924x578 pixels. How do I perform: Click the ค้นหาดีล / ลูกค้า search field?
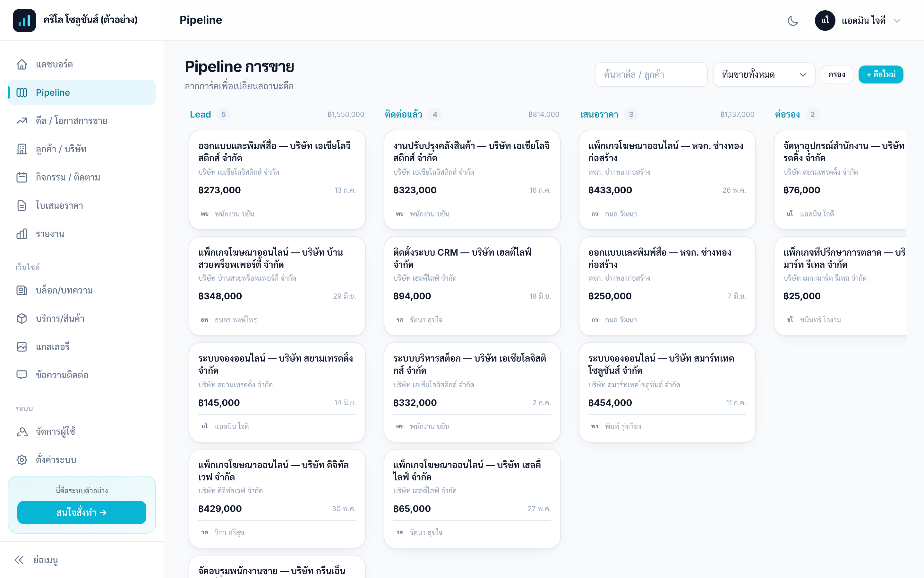coord(651,74)
